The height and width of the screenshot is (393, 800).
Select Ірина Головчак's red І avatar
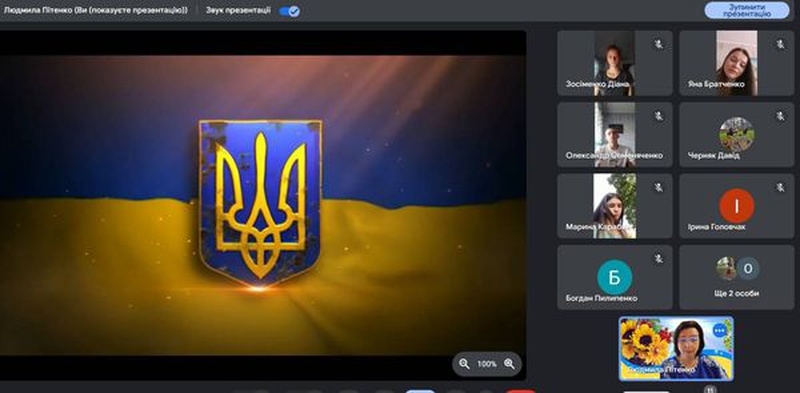point(737,206)
